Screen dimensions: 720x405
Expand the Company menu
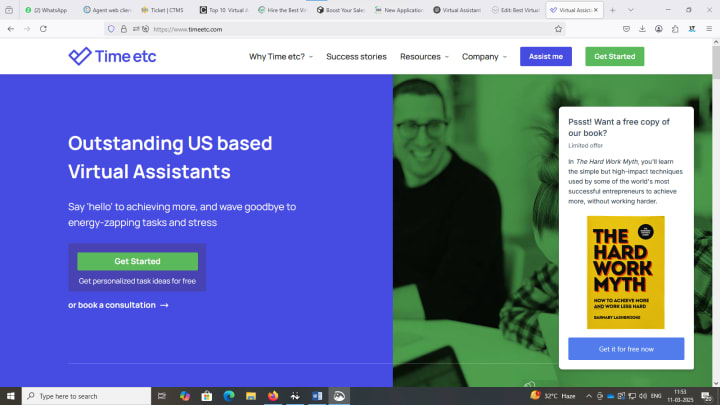[484, 56]
